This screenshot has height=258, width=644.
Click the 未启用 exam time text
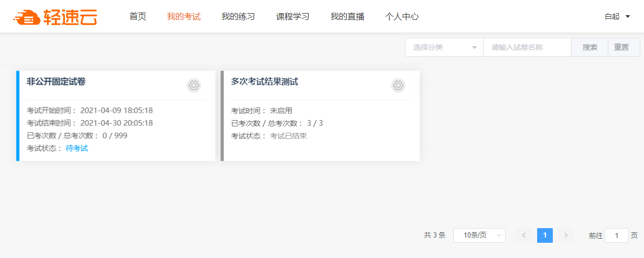coord(281,111)
